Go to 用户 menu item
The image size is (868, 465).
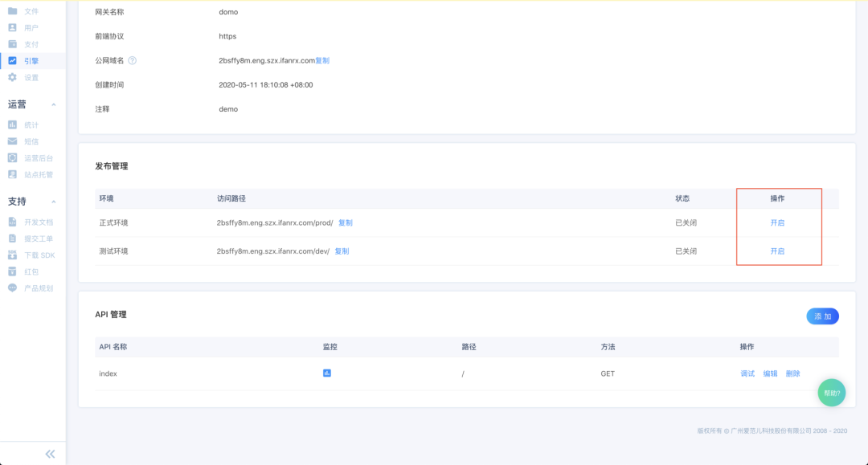31,27
